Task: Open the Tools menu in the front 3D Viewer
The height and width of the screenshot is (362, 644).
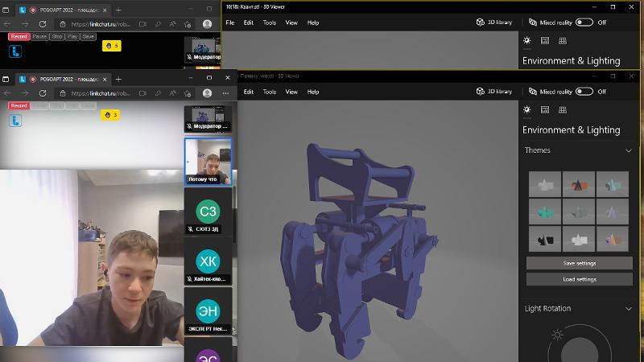Action: coord(270,92)
